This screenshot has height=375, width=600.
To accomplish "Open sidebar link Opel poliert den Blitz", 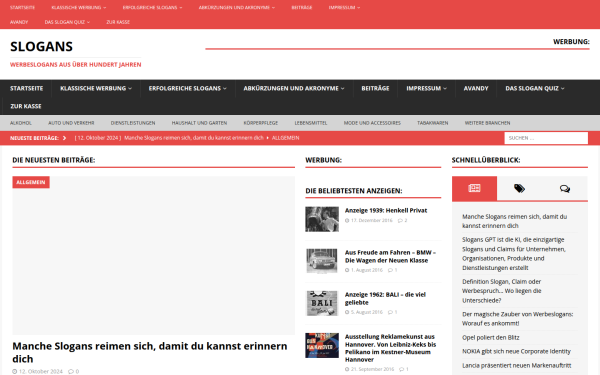I will coord(491,338).
